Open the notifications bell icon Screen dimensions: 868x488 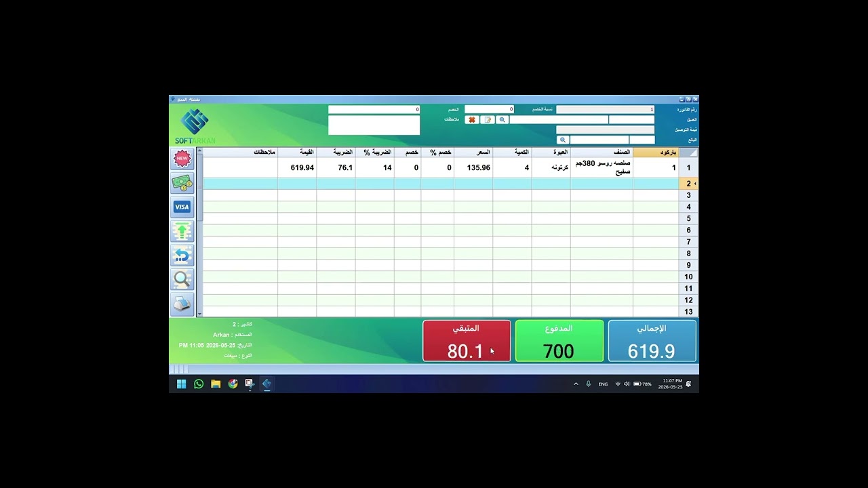click(x=688, y=384)
